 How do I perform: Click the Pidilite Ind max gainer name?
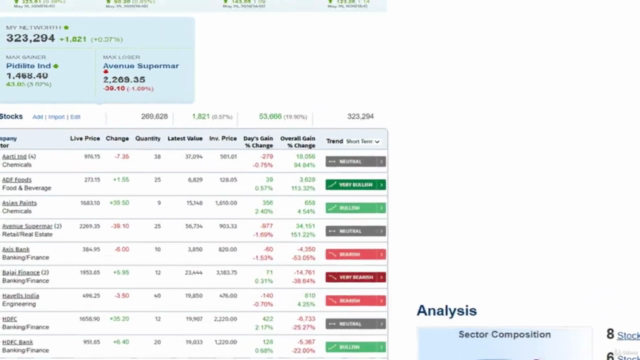tap(28, 66)
